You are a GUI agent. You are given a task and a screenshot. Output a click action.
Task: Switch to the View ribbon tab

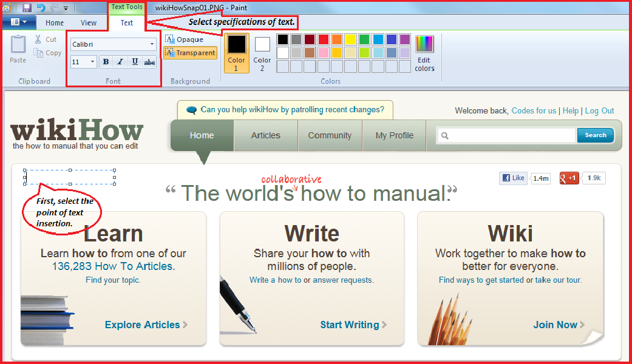point(88,23)
